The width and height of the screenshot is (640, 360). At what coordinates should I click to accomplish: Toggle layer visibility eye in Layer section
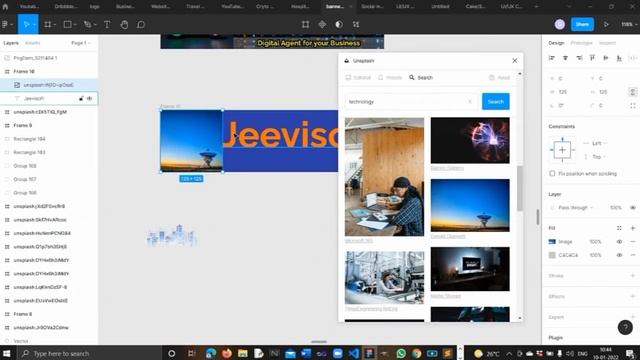633,208
